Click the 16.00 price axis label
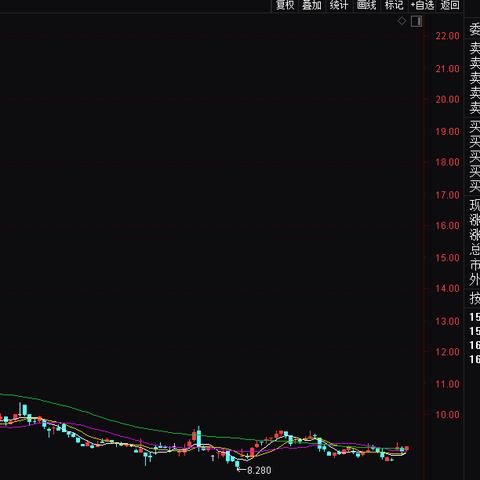The height and width of the screenshot is (480, 480). coord(447,226)
